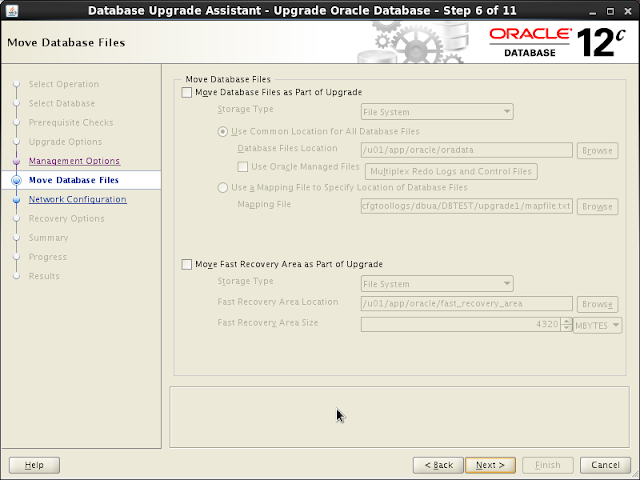Click the Oracle Database 12c logo

pos(558,42)
